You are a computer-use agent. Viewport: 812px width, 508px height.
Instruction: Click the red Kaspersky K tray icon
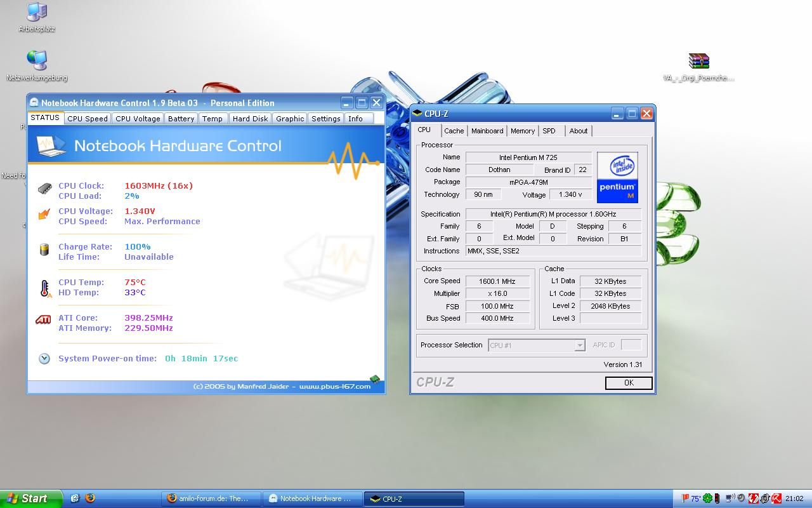click(776, 498)
